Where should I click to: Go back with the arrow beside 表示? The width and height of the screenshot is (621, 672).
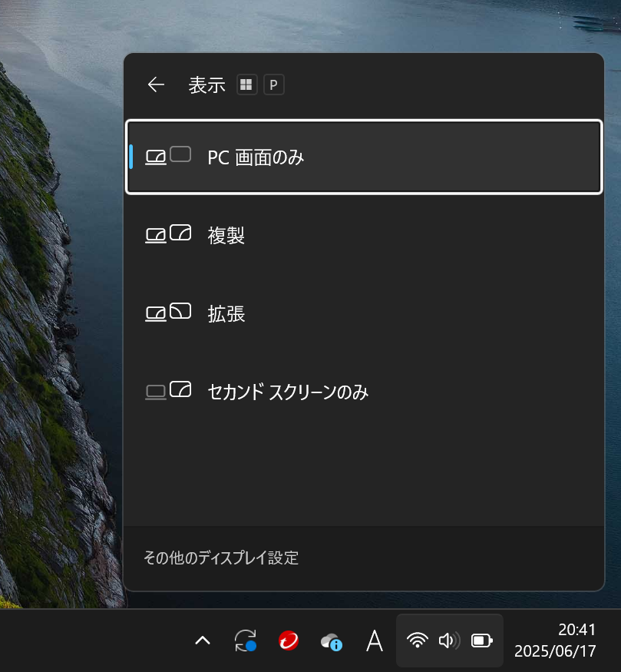(x=156, y=84)
